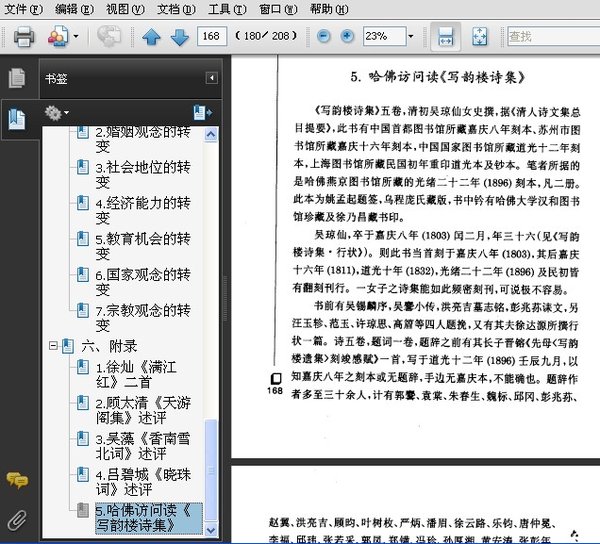Open the 文档(D) menu
Viewport: 600px width, 544px height.
[176, 9]
